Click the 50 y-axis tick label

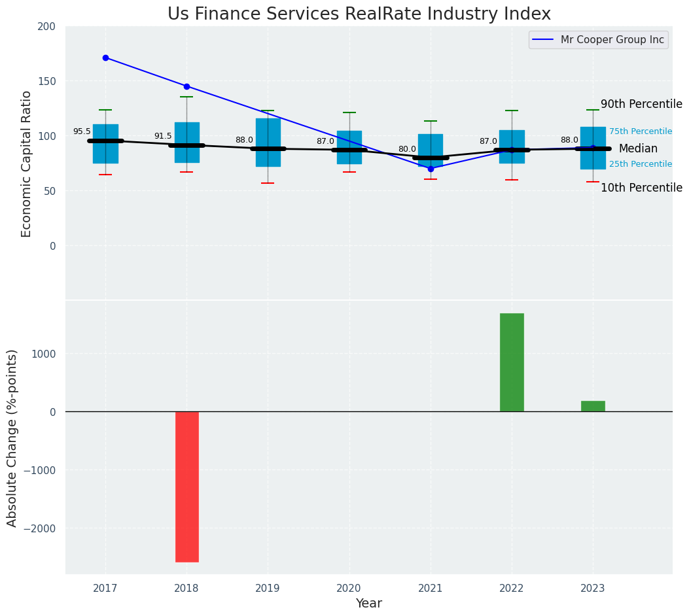click(50, 191)
